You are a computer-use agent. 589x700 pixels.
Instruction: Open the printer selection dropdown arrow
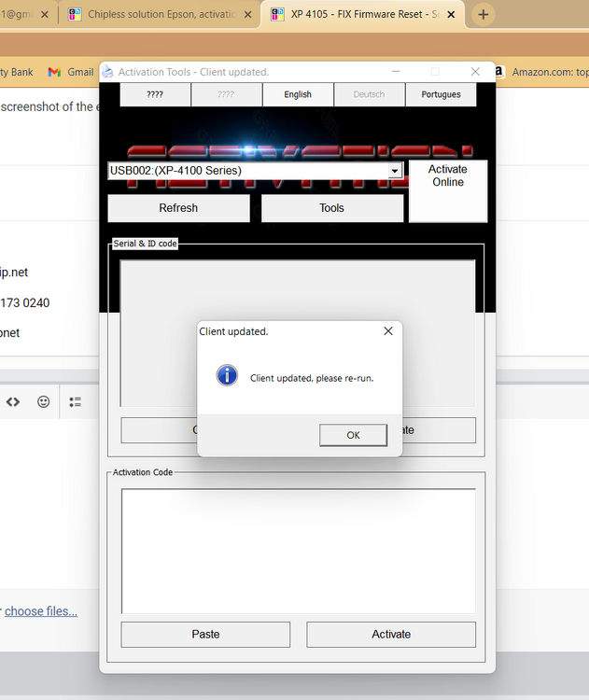(394, 171)
